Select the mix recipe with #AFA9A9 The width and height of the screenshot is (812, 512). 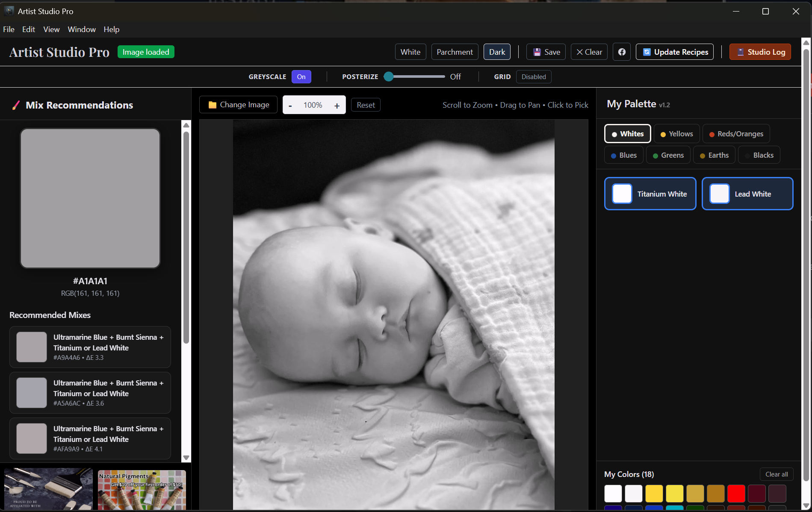(x=90, y=438)
